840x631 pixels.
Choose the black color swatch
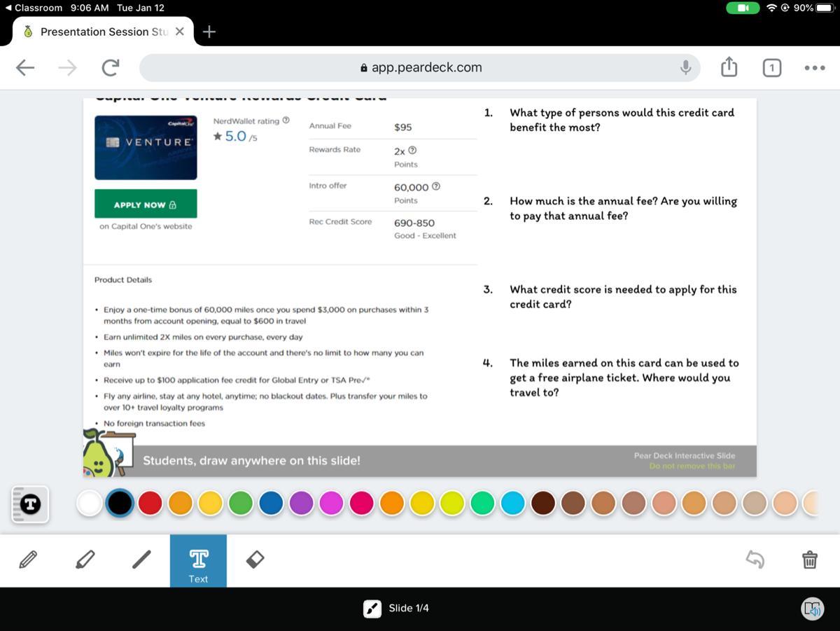pyautogui.click(x=120, y=504)
